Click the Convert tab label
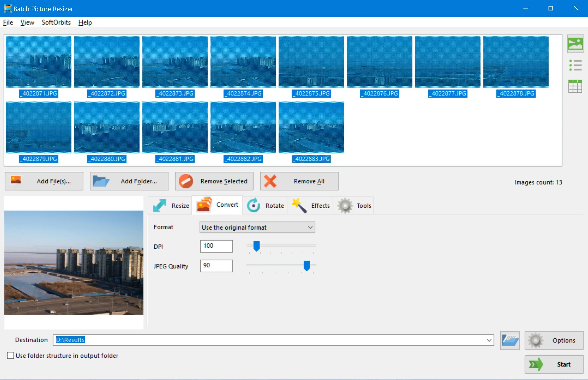The height and width of the screenshot is (380, 588). click(x=227, y=206)
